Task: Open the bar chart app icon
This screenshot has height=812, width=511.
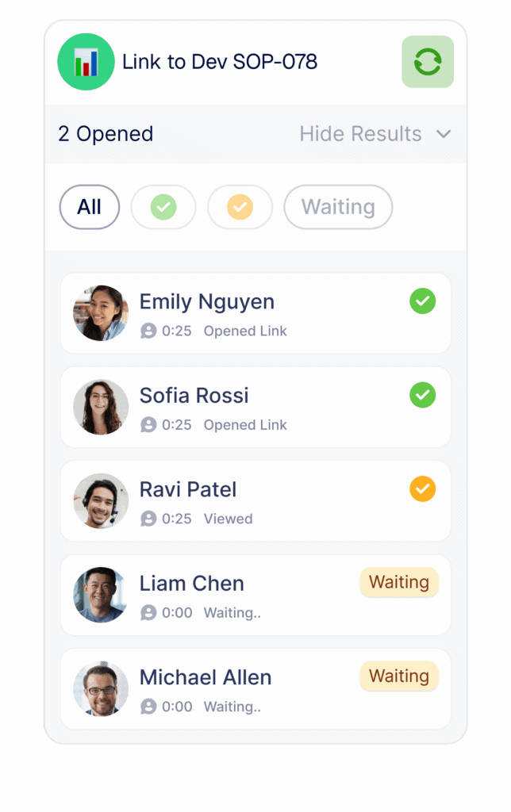Action: tap(86, 62)
